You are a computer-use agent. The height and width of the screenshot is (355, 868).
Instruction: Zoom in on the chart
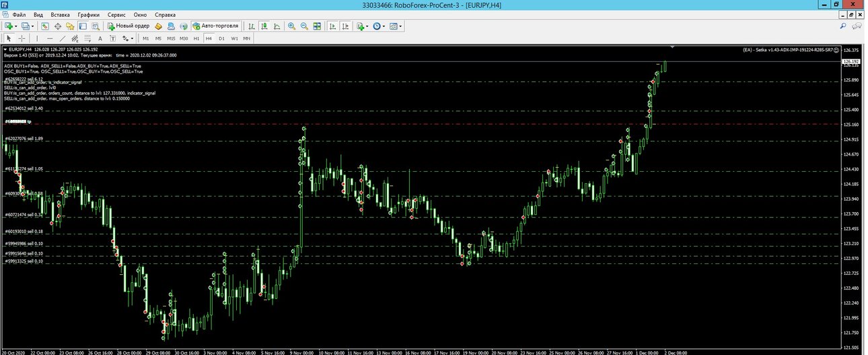coord(292,26)
